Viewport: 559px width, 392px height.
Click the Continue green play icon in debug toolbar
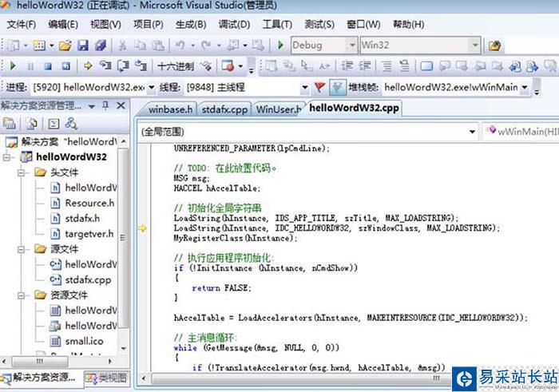tap(14, 66)
